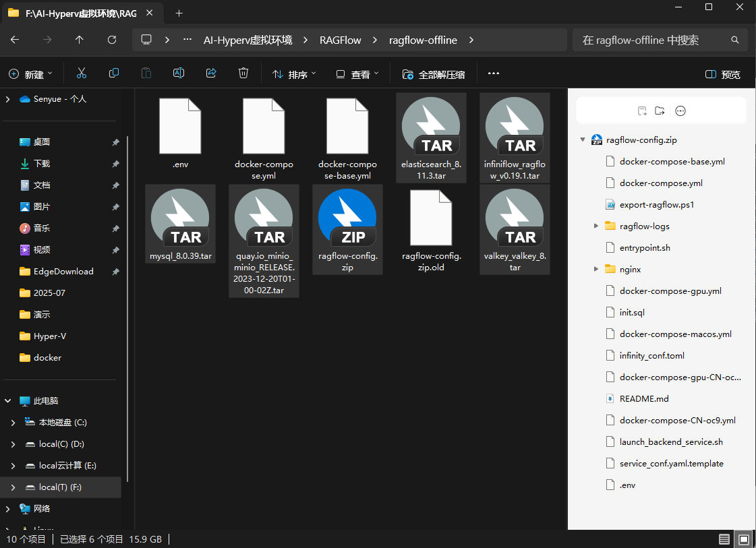Viewport: 756px width, 548px height.
Task: Select docker-compose-base.yml file in main pane
Action: click(347, 126)
